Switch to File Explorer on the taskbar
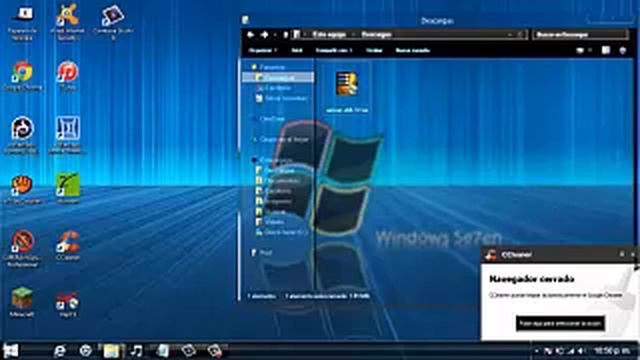640x360 pixels. 111,351
